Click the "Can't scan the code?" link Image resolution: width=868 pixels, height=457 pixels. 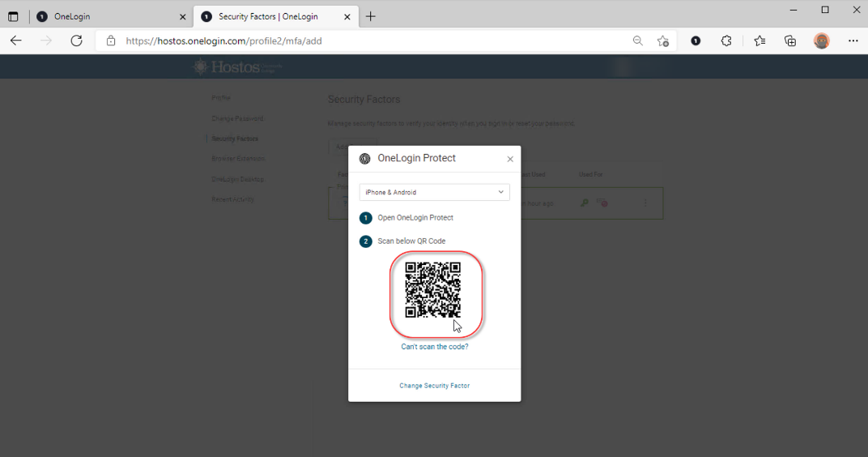(x=435, y=347)
